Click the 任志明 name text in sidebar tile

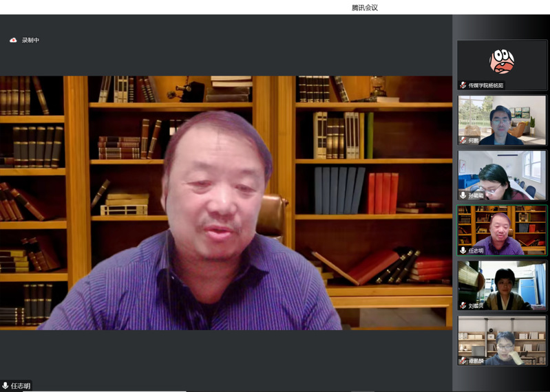pos(476,250)
